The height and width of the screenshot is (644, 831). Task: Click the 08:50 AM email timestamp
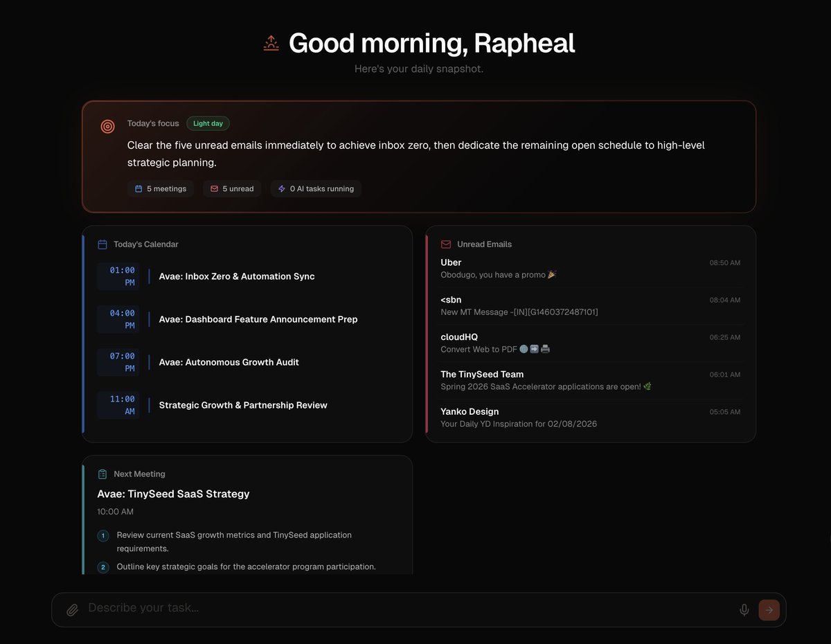click(x=725, y=263)
